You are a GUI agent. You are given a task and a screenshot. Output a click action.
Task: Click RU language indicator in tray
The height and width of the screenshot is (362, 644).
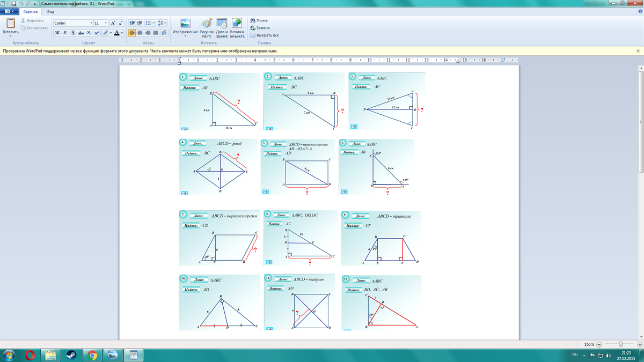click(575, 355)
